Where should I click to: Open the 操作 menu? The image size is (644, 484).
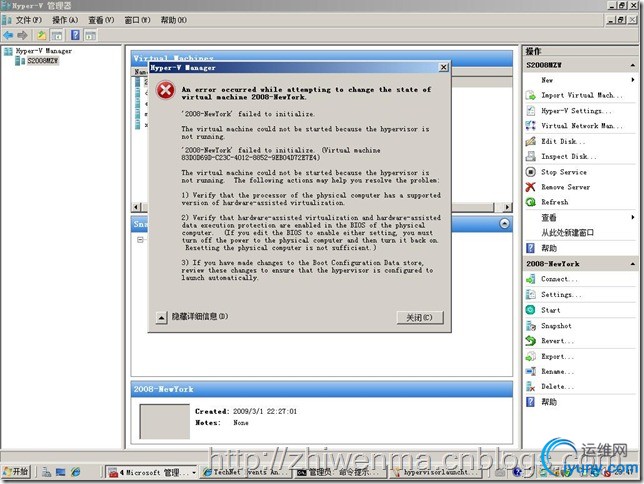65,20
